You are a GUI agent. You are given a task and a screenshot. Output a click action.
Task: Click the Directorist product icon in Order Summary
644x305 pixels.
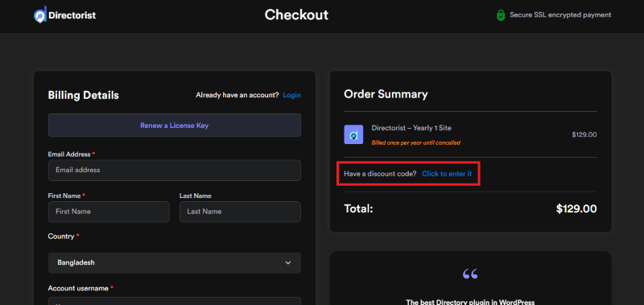click(x=353, y=134)
